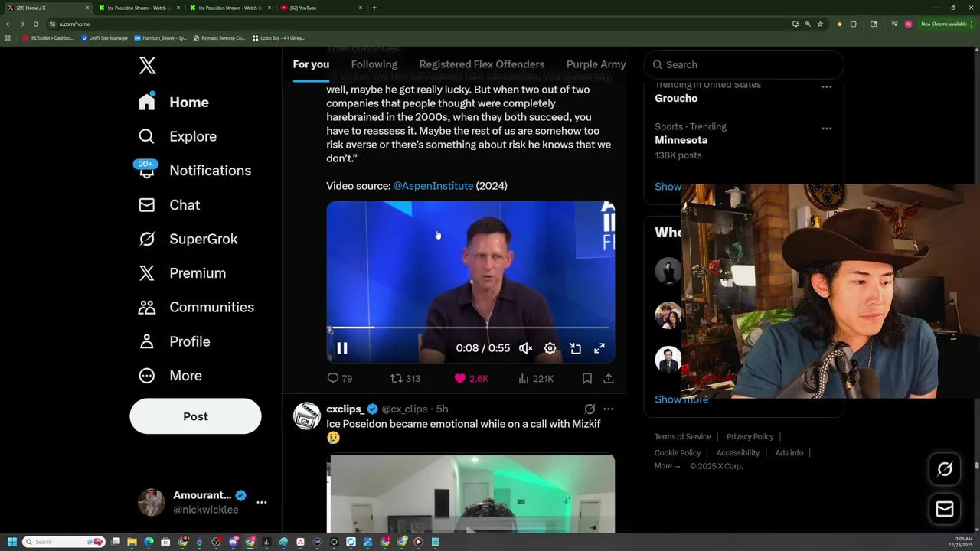Open the Accessibility footer link
The height and width of the screenshot is (551, 980).
coord(738,452)
